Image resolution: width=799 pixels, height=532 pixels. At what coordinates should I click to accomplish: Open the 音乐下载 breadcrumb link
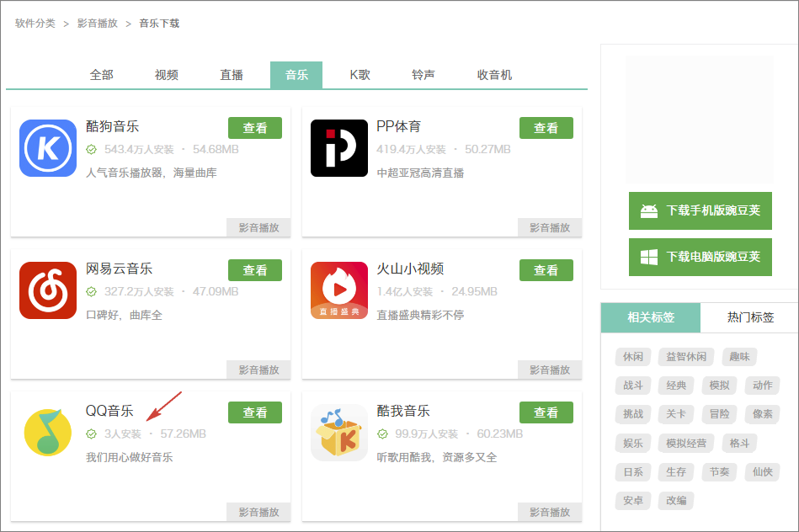point(159,24)
